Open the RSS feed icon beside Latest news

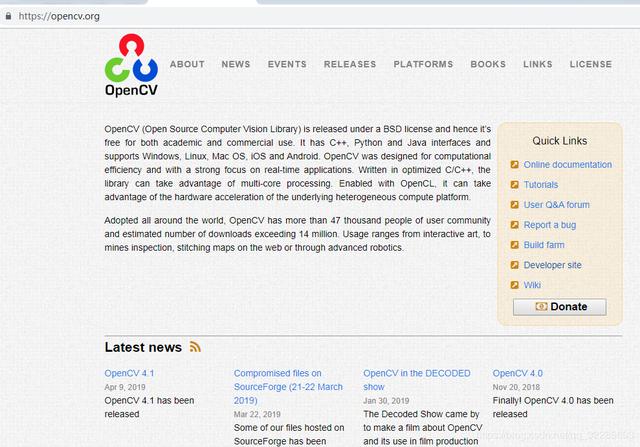[x=195, y=347]
